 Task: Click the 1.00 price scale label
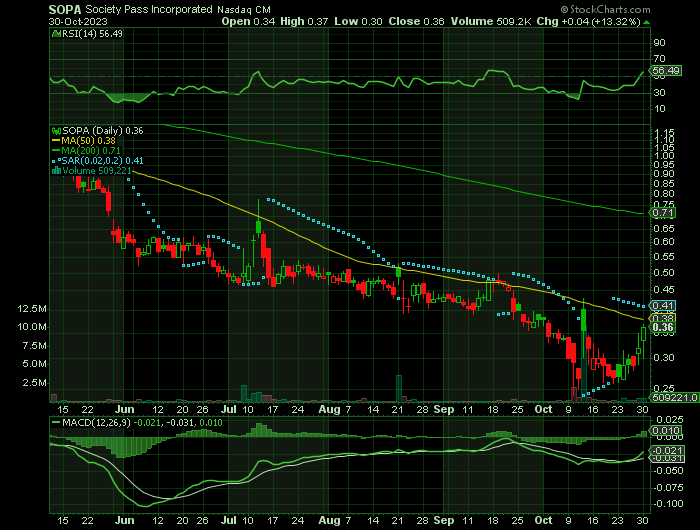664,156
